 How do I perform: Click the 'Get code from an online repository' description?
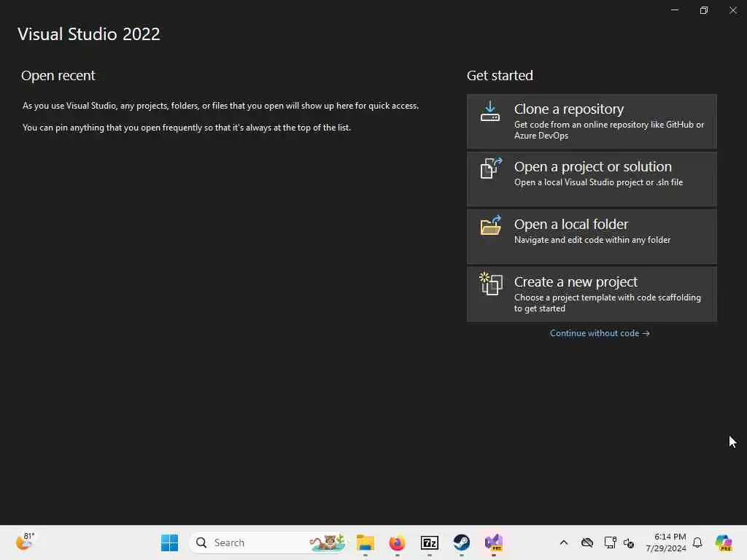coord(609,130)
